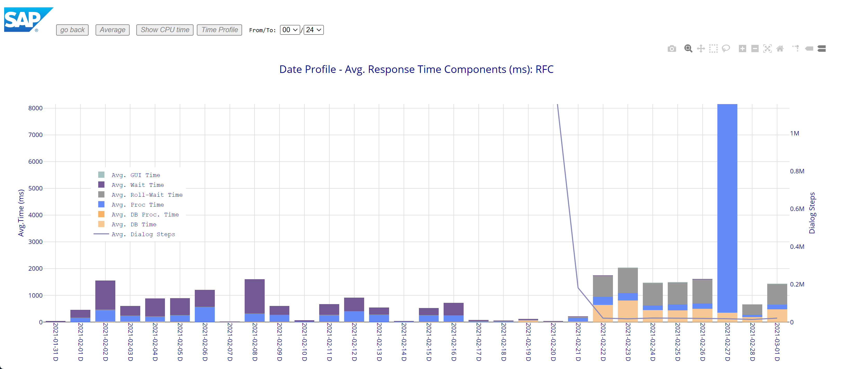The height and width of the screenshot is (369, 868).
Task: Click the x-axis label 2021-02-14 D
Action: coord(404,342)
